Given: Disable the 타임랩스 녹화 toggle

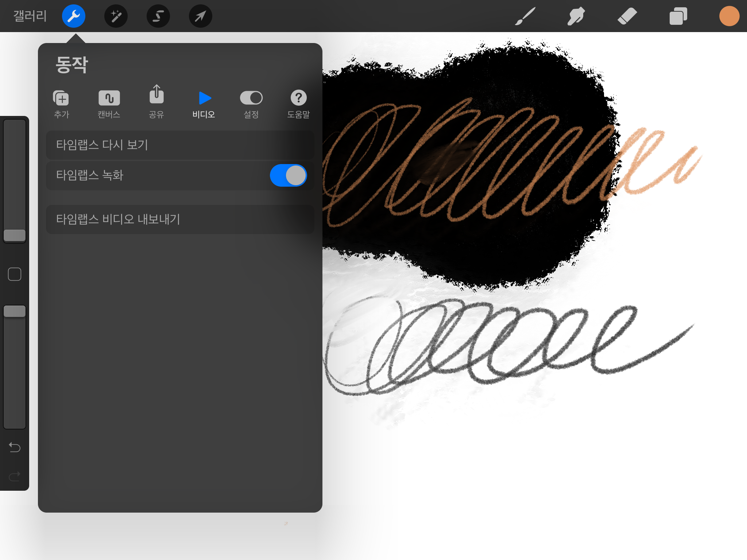Looking at the screenshot, I should [288, 175].
